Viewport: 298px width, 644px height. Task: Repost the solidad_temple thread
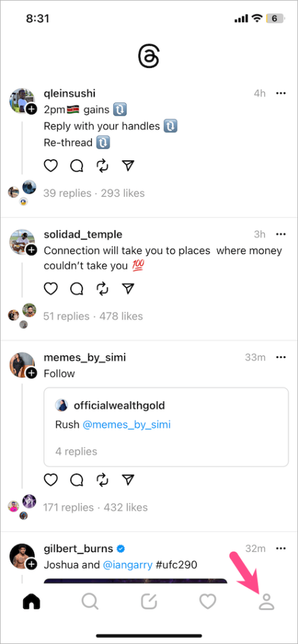tap(102, 289)
